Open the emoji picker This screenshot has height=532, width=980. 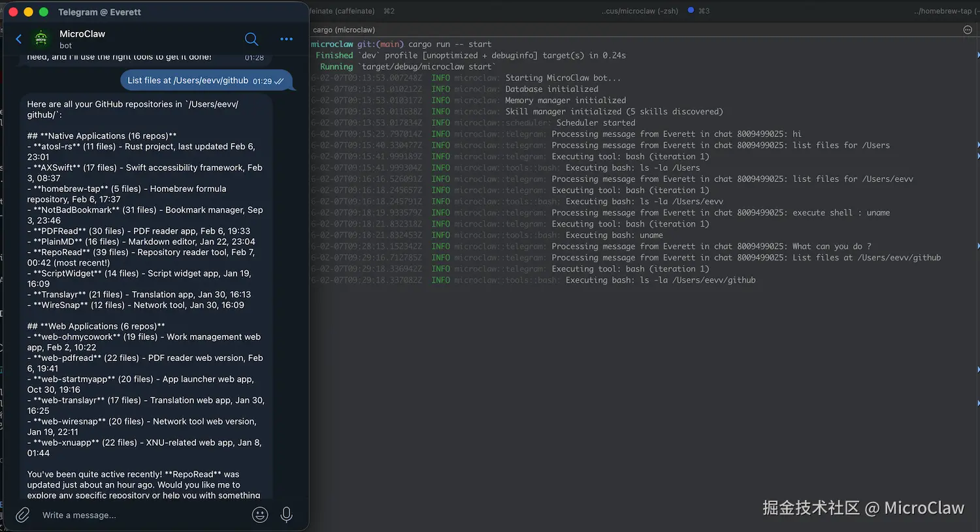(x=259, y=514)
